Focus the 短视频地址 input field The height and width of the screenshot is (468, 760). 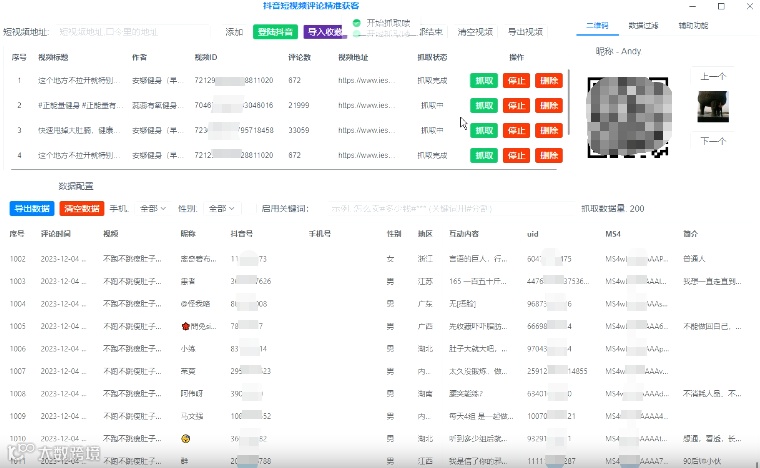click(x=133, y=32)
